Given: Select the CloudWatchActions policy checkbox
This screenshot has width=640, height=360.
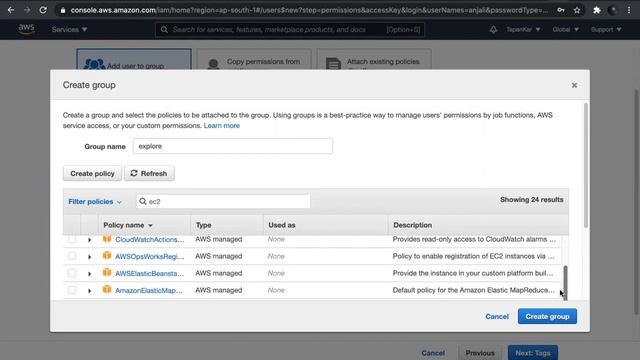Looking at the screenshot, I should tap(72, 239).
